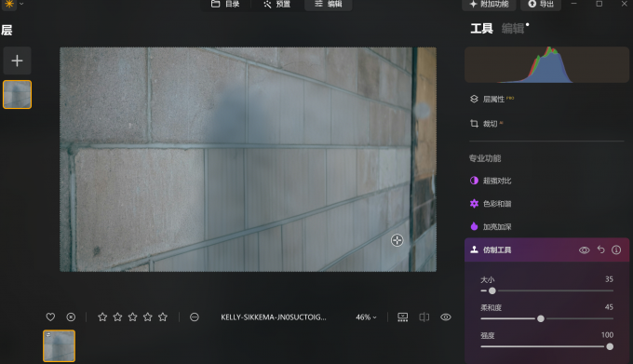Open 超级对比 super contrast tool

(491, 181)
